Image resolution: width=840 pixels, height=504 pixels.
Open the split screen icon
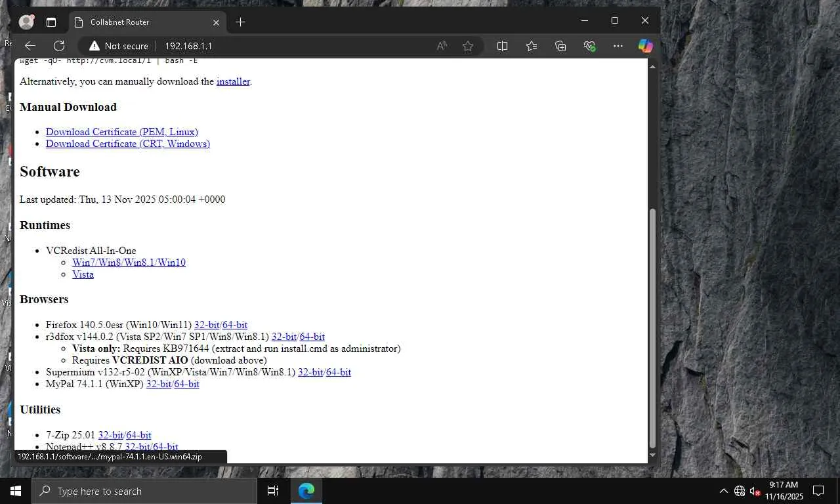click(502, 46)
